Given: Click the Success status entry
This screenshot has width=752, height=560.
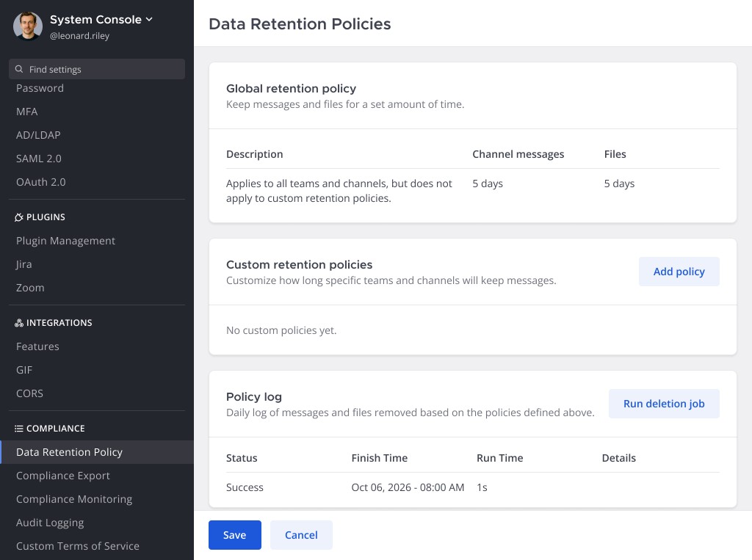Looking at the screenshot, I should click(x=245, y=487).
